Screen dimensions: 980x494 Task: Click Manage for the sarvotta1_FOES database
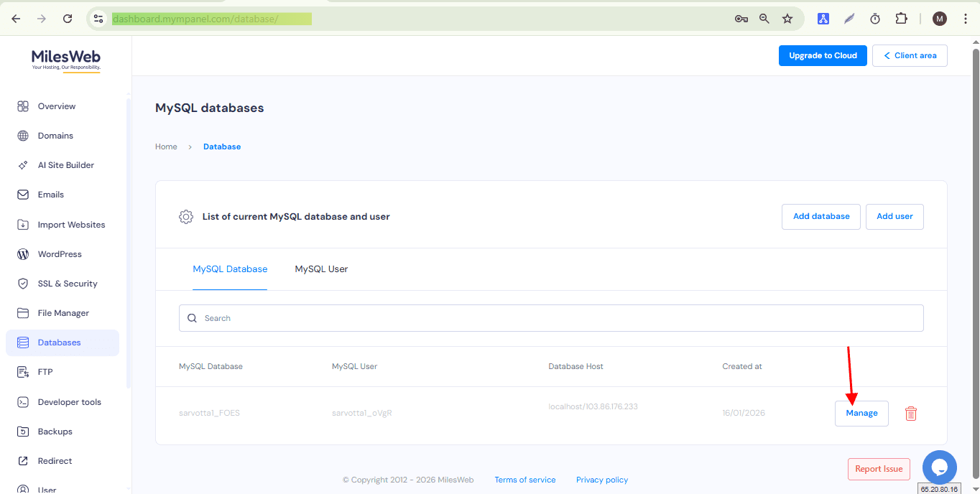pos(861,413)
